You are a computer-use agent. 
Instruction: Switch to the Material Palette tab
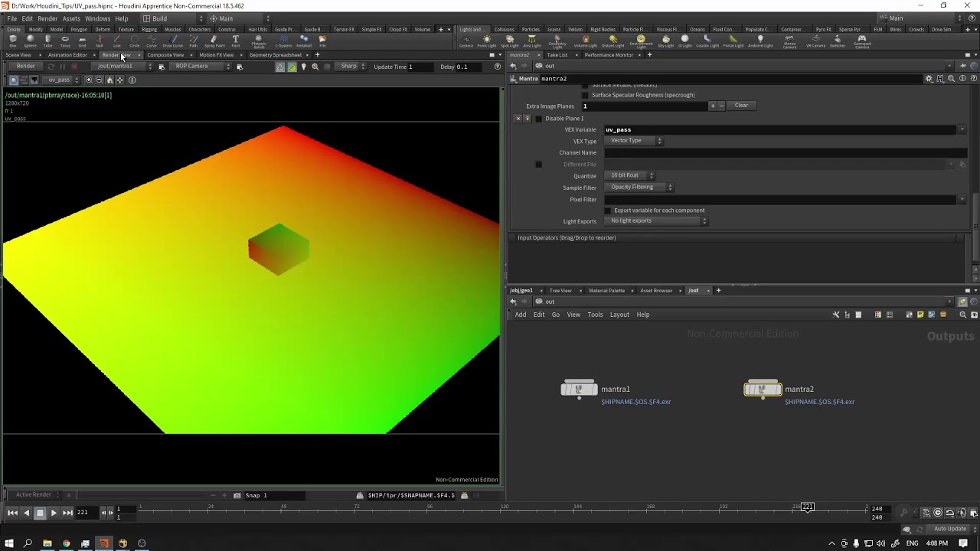[606, 291]
